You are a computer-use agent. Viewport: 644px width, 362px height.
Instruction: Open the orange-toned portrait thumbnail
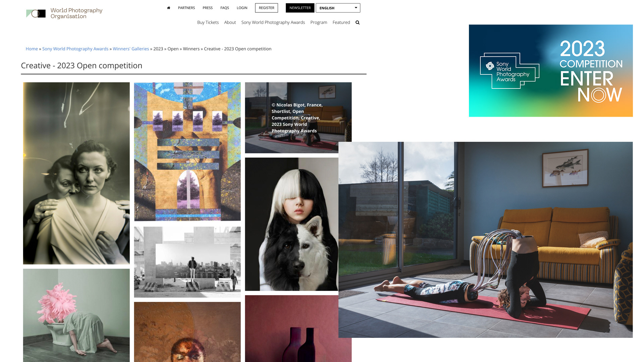(x=187, y=332)
